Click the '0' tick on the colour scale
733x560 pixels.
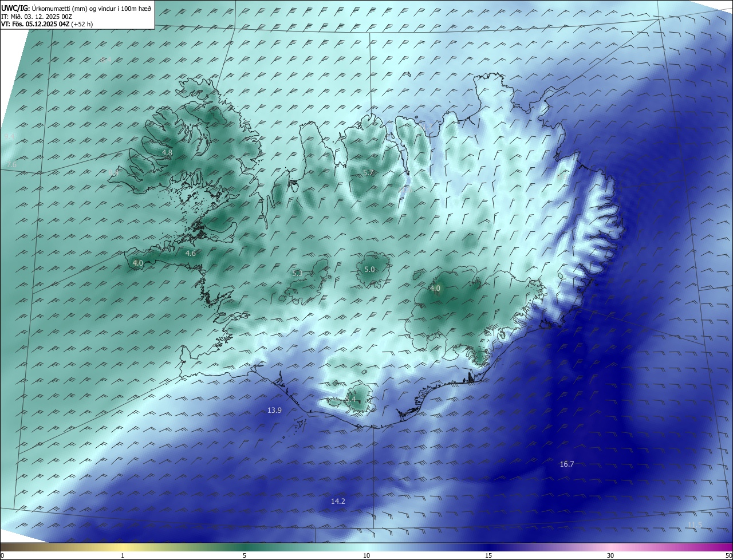(x=2, y=555)
